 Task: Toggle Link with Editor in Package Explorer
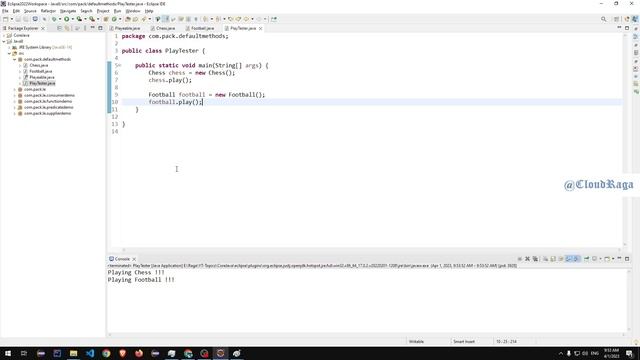pos(67,28)
